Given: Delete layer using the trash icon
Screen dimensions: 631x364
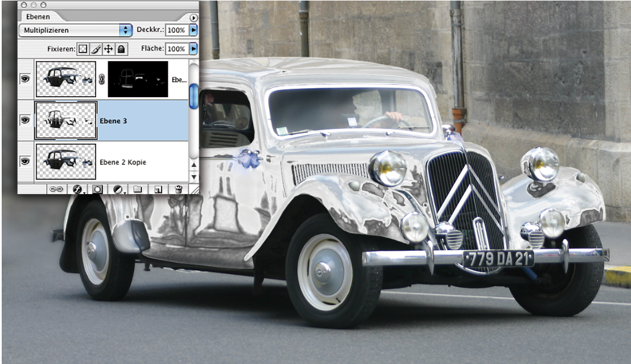Looking at the screenshot, I should 179,189.
